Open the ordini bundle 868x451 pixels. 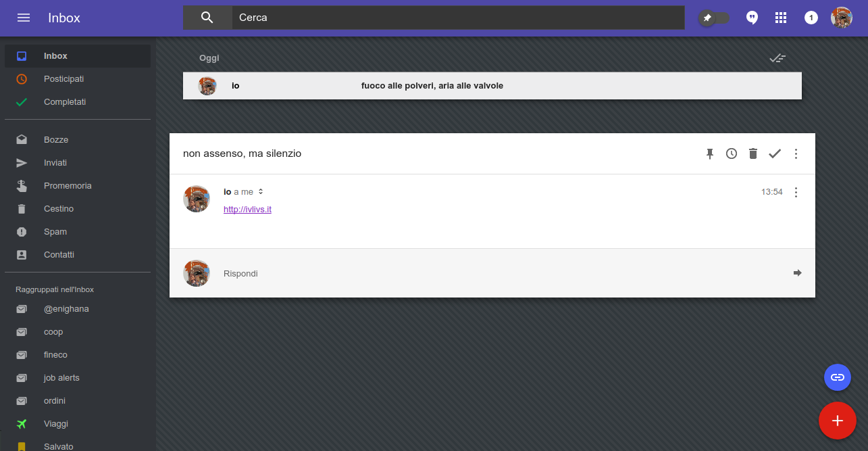point(78,401)
